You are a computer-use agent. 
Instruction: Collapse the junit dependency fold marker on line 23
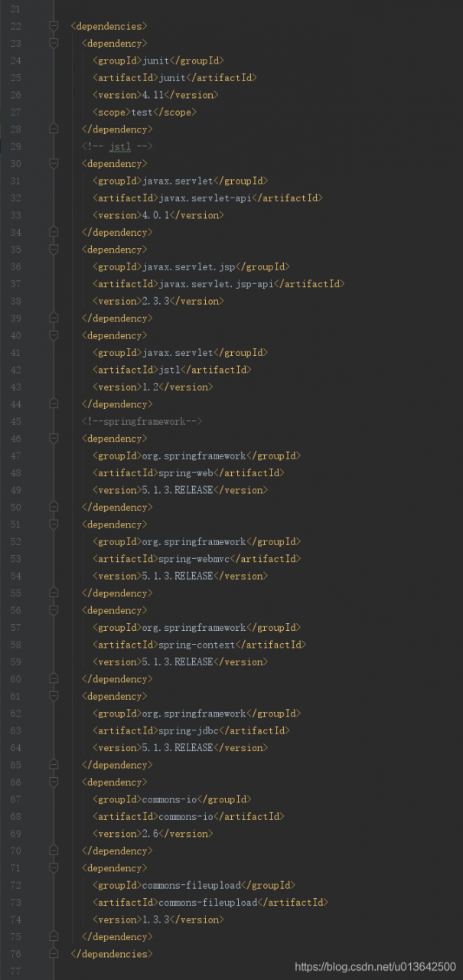pyautogui.click(x=54, y=44)
